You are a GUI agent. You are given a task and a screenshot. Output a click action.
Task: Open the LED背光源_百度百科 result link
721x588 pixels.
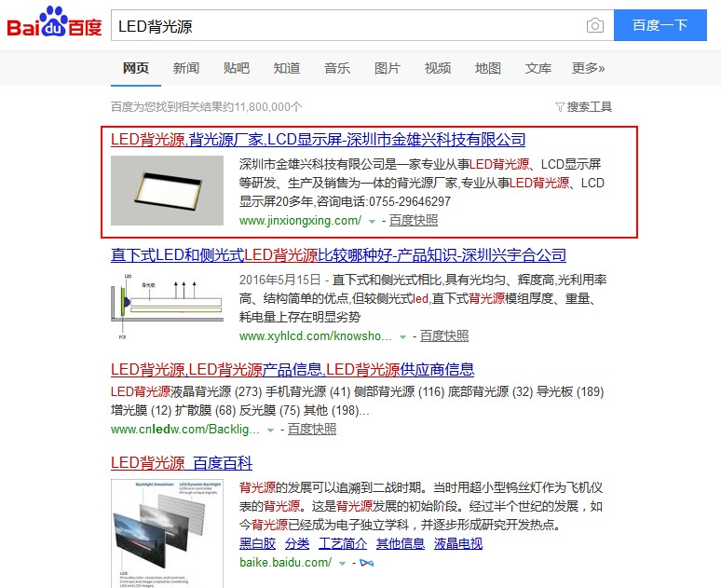[182, 463]
